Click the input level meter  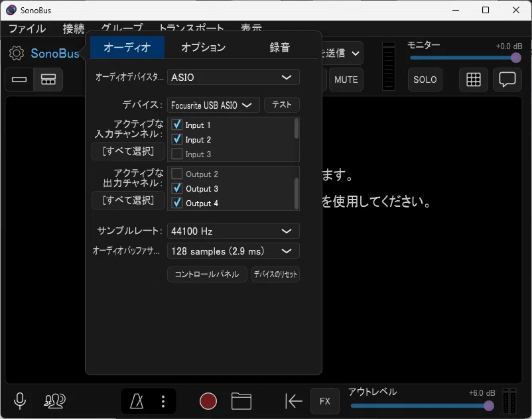[389, 66]
